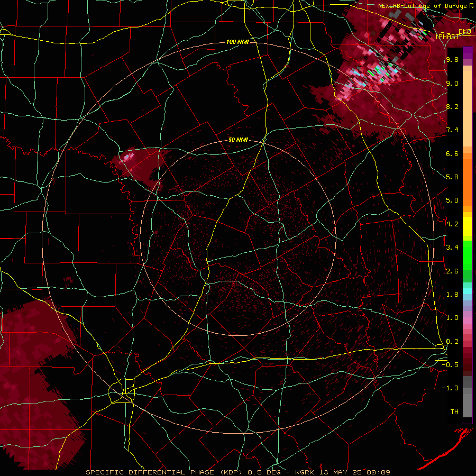
Task: Click the 9.8 value on the scale
Action: click(x=452, y=60)
